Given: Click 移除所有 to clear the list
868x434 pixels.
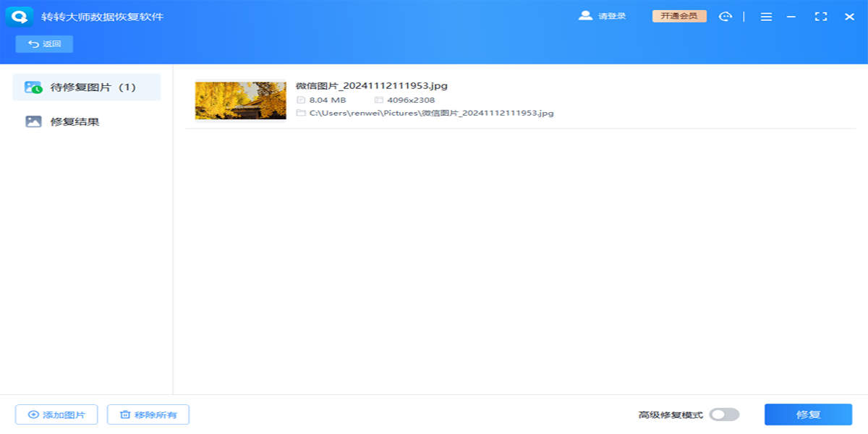Looking at the screenshot, I should click(x=148, y=414).
